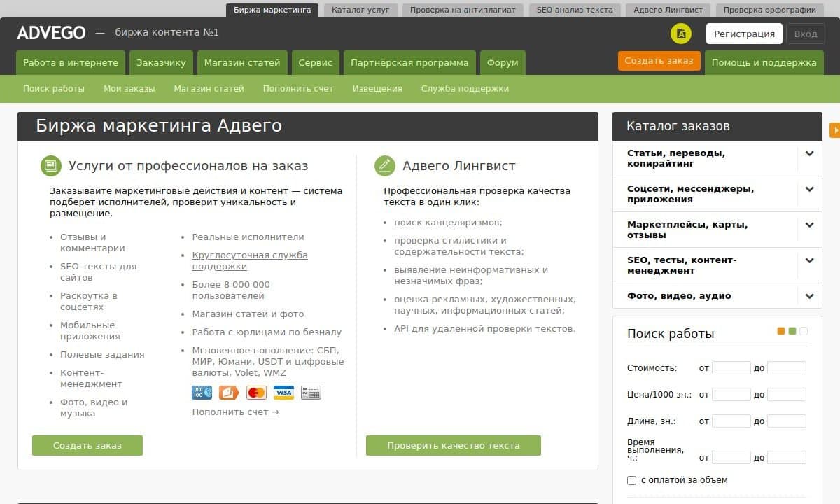Select orange square in Поиск работы panel
Viewport: 840px width, 504px height.
(x=781, y=331)
